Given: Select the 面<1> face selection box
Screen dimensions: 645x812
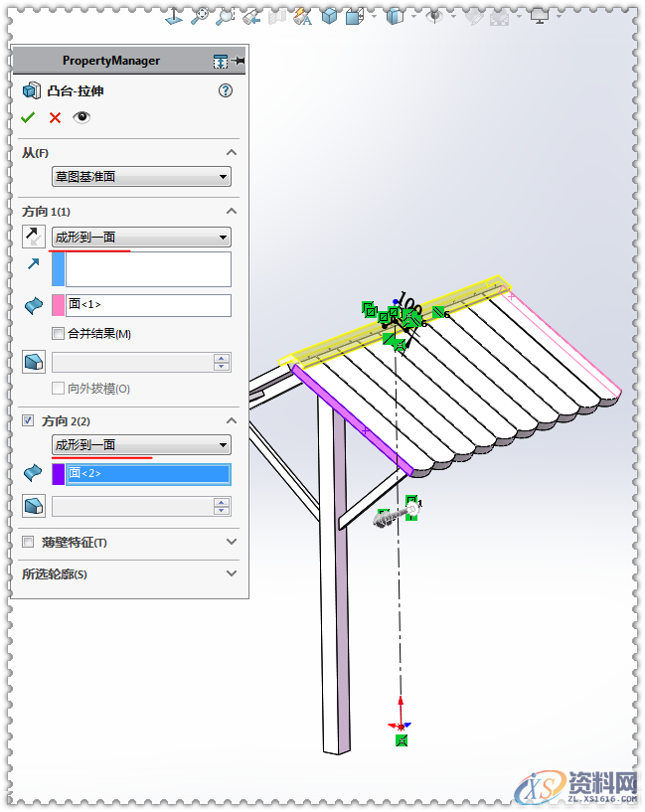Looking at the screenshot, I should pos(148,305).
